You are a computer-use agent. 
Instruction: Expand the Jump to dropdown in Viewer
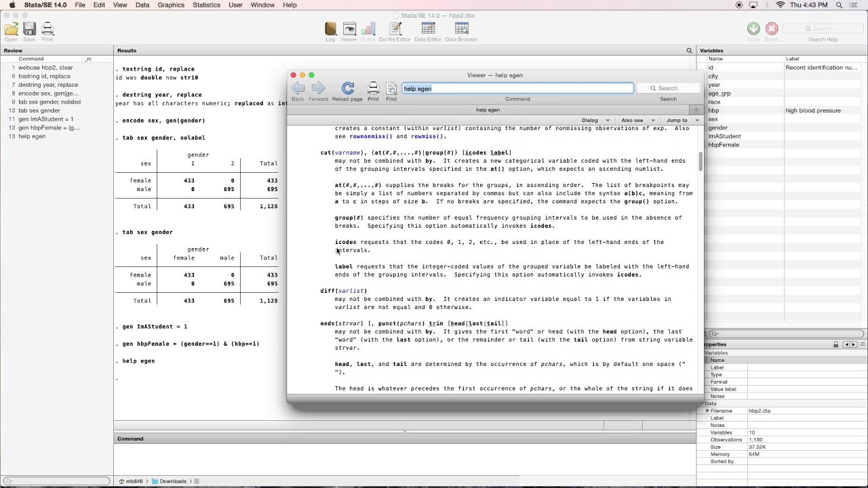click(x=682, y=120)
